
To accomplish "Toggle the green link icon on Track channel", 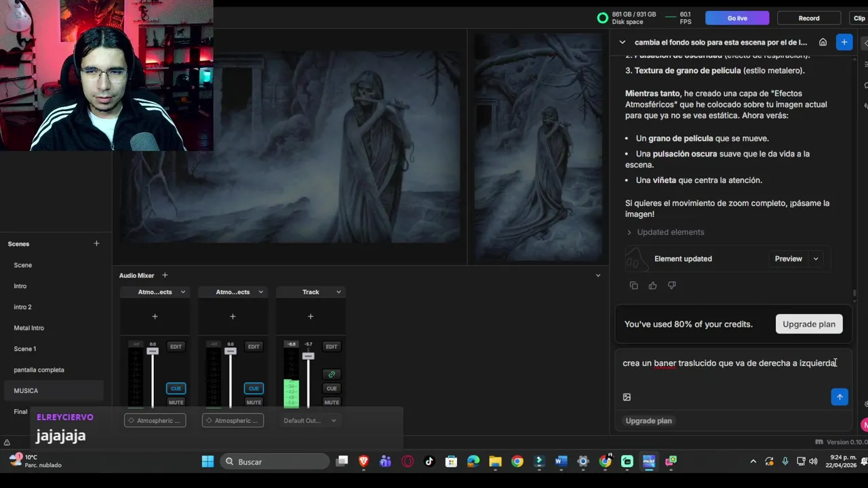I will pyautogui.click(x=332, y=374).
